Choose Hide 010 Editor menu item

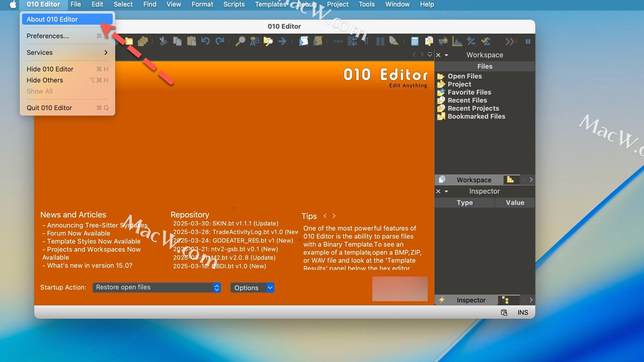click(67, 69)
